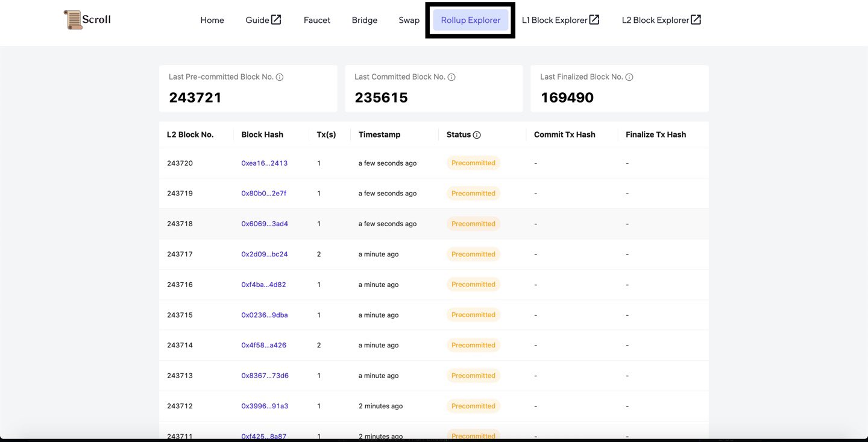Click the committed block number 235615
868x442 pixels.
381,98
